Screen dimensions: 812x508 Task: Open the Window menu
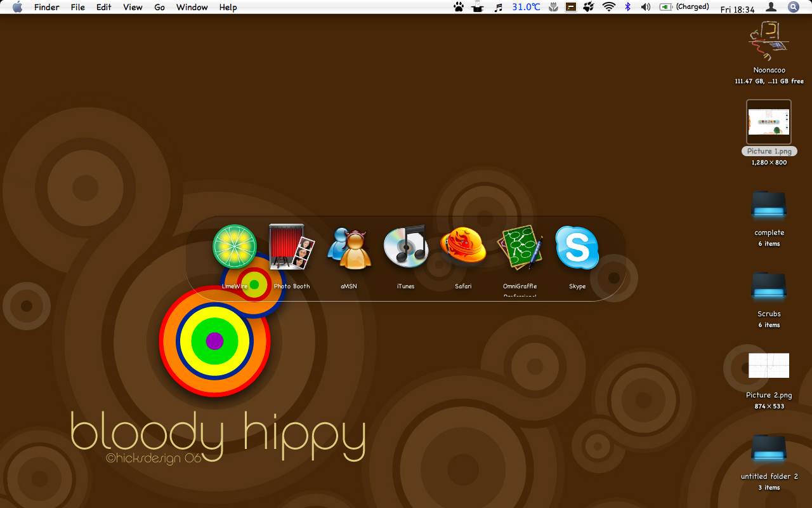click(192, 7)
